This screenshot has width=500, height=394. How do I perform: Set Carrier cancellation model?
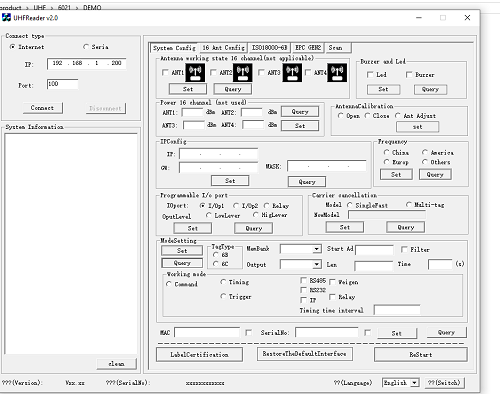click(345, 227)
